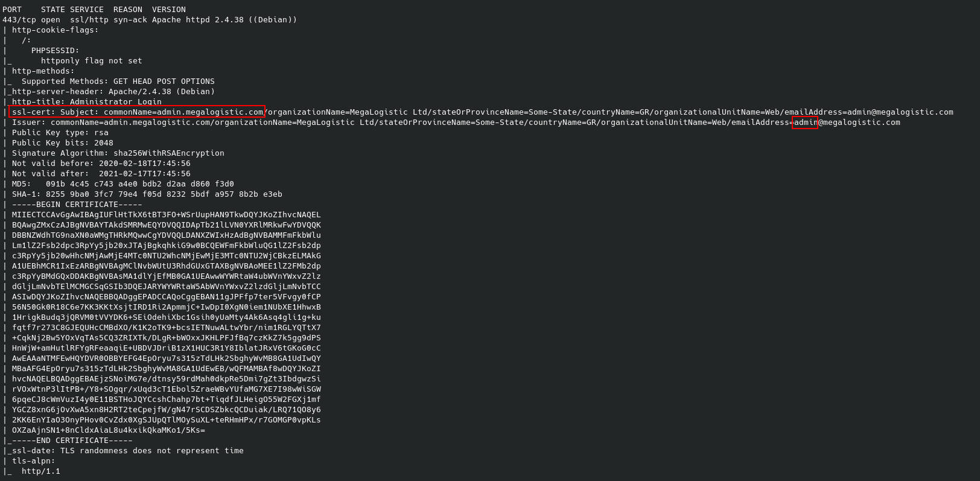Click the MD5 fingerprint line
980x481 pixels.
tap(123, 183)
